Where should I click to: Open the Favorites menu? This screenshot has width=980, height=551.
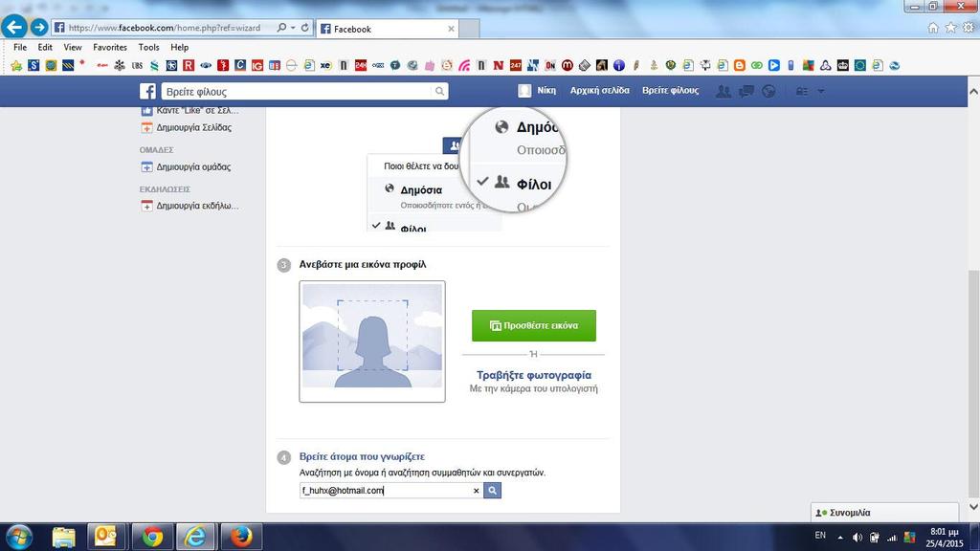pyautogui.click(x=110, y=47)
